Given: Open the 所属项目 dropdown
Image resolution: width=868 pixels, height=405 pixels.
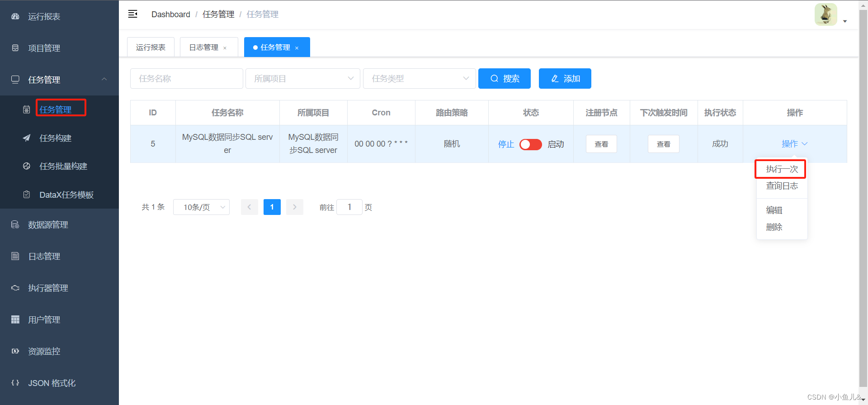Looking at the screenshot, I should pyautogui.click(x=302, y=78).
